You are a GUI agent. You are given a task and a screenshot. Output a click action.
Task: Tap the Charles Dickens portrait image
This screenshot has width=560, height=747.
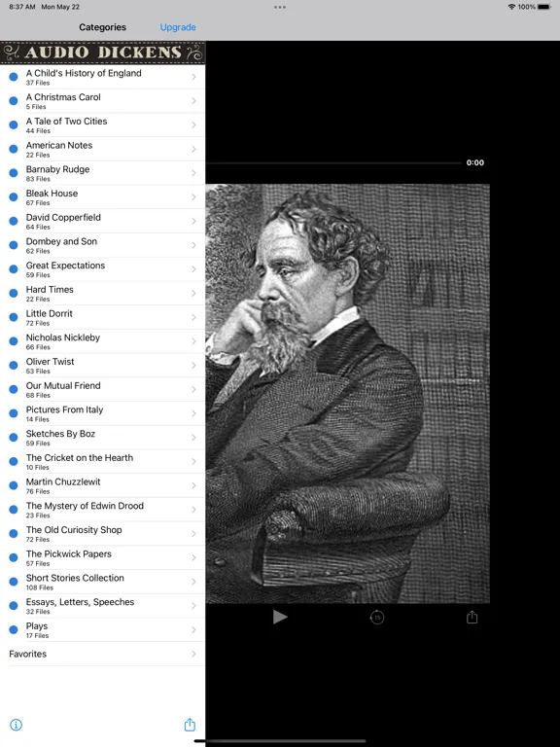tap(348, 394)
